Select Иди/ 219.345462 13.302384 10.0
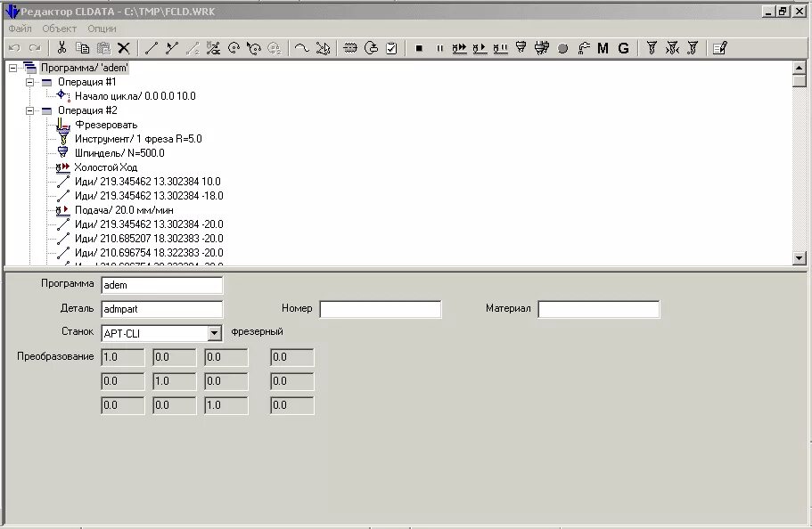The height and width of the screenshot is (529, 812). click(148, 182)
